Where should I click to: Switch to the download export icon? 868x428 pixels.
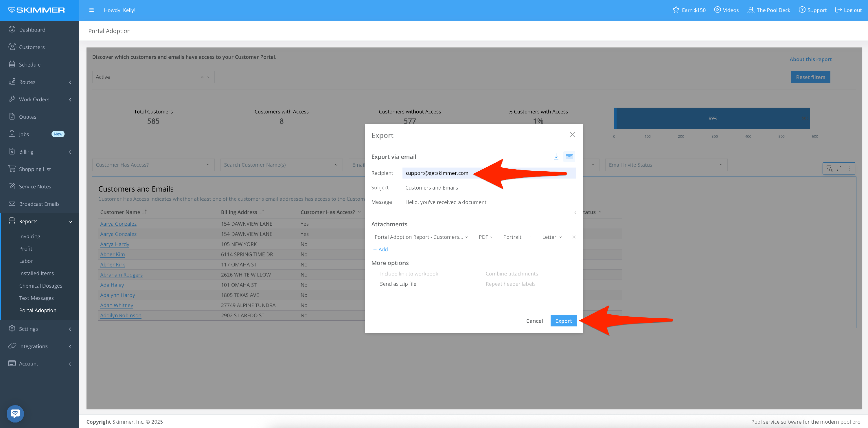[556, 156]
